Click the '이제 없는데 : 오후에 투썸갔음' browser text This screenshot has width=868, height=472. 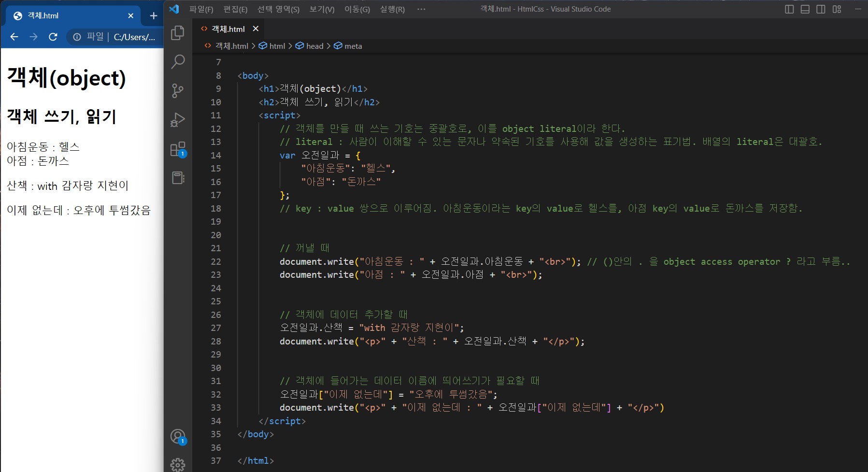79,210
